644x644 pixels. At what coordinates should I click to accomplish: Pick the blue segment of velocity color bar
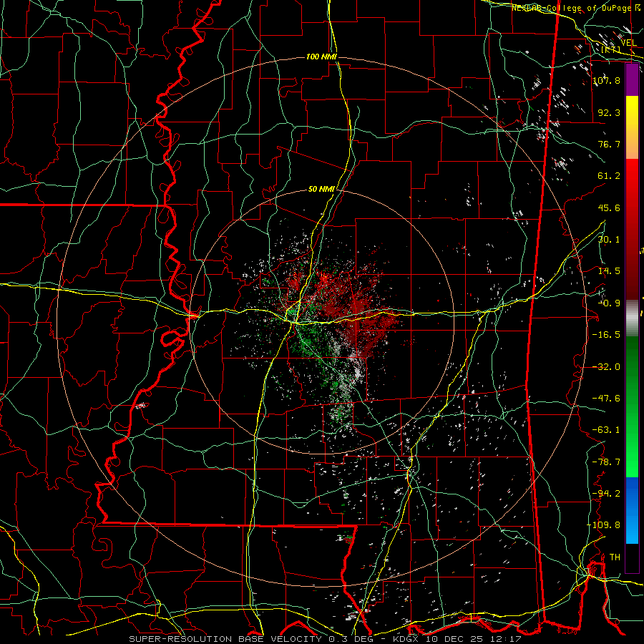(x=632, y=510)
